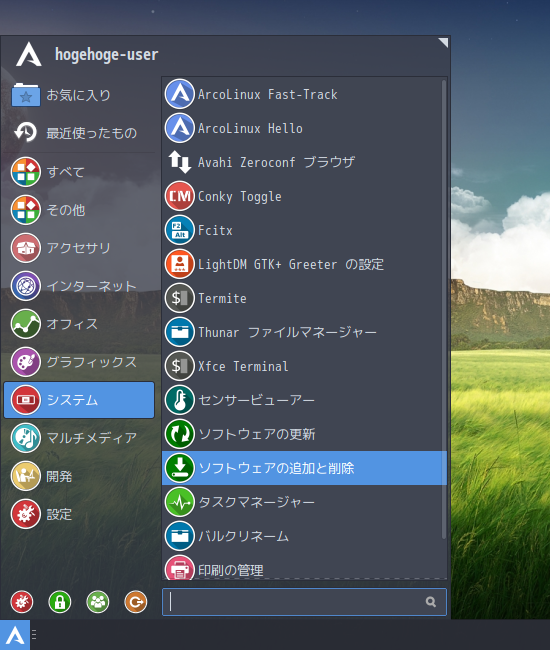This screenshot has width=550, height=650.
Task: Click the hogehoge-user name label
Action: pyautogui.click(x=107, y=55)
